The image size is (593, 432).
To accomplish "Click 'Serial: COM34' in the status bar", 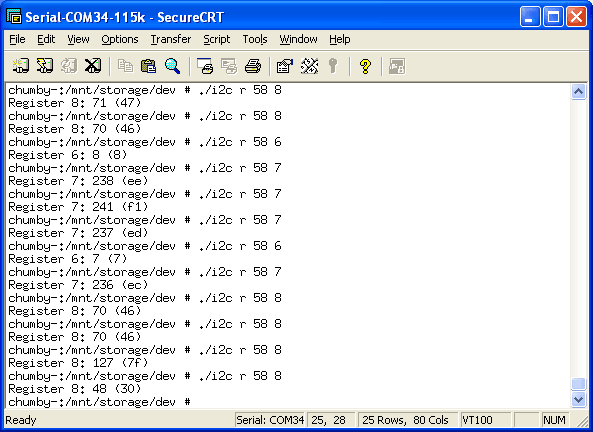I will (270, 420).
